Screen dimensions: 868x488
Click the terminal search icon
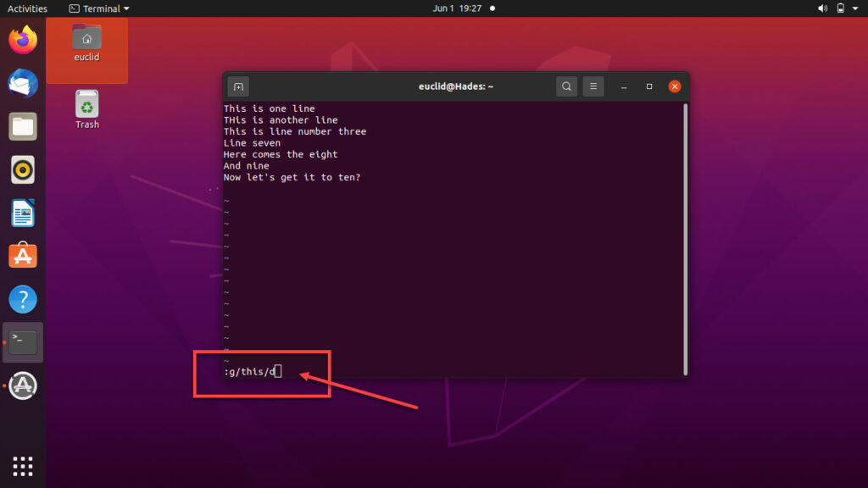coord(566,86)
